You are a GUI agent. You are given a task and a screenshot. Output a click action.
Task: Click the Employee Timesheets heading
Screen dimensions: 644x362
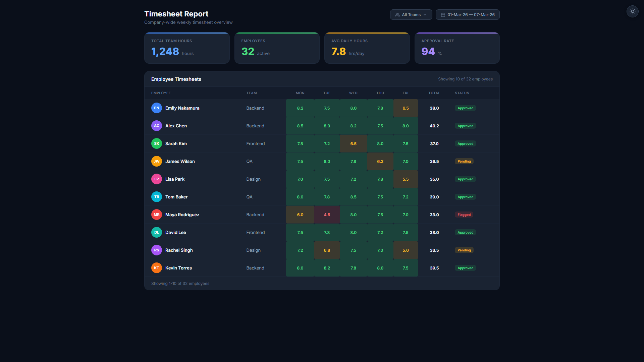coord(176,79)
